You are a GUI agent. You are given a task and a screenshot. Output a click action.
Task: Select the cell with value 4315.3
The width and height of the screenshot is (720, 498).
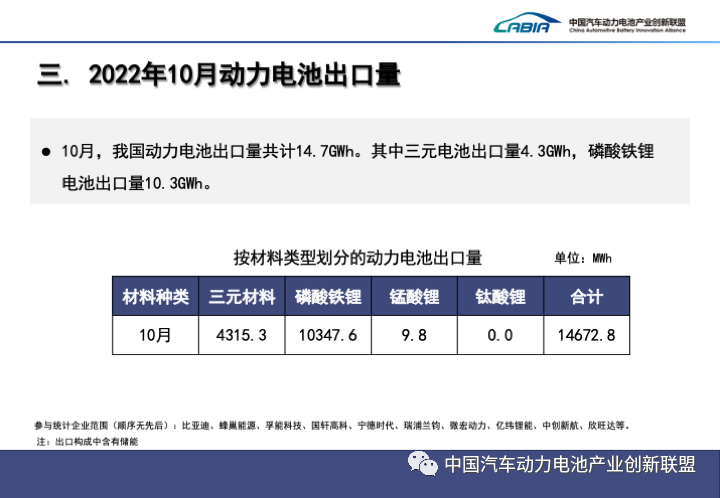[x=241, y=335]
